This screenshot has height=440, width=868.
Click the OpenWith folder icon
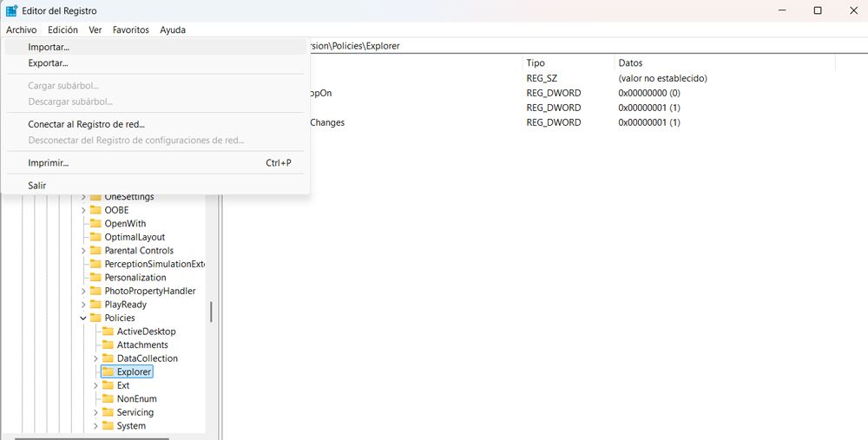point(95,224)
